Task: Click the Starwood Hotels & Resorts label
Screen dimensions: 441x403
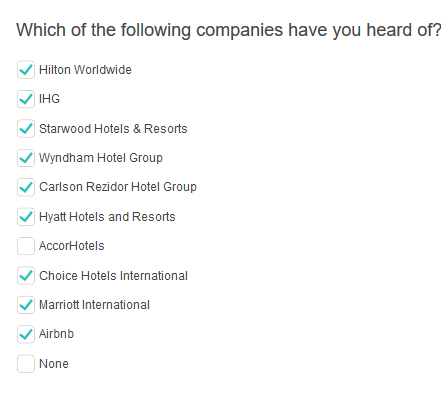Action: pos(113,129)
